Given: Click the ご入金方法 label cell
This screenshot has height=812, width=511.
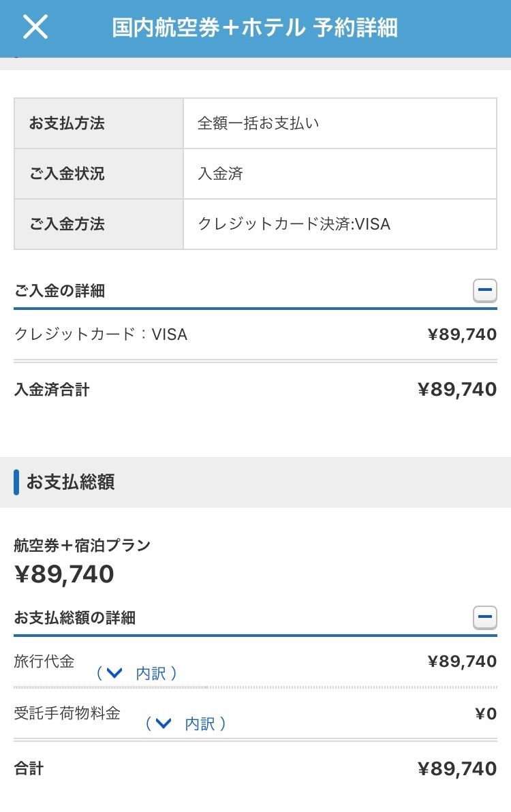Looking at the screenshot, I should (99, 224).
